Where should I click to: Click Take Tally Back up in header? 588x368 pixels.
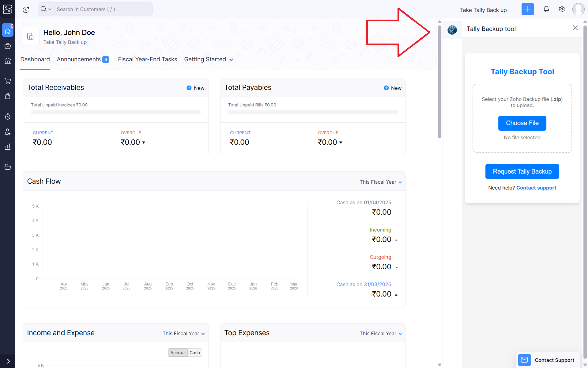point(483,10)
